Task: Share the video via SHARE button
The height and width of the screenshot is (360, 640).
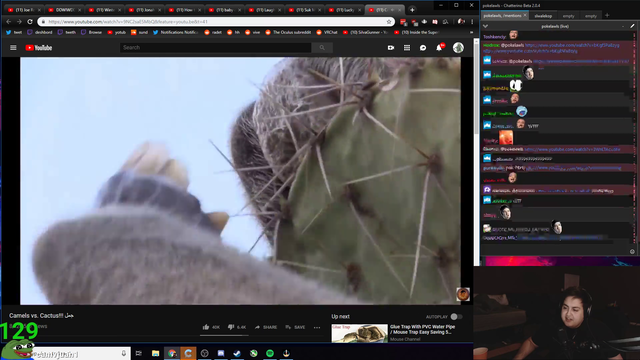Action: 266,327
